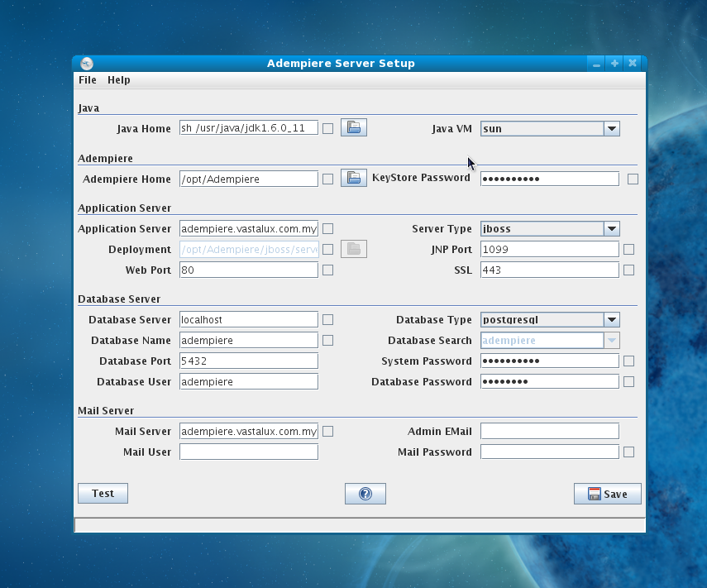
Task: Open the File menu
Action: tap(87, 80)
